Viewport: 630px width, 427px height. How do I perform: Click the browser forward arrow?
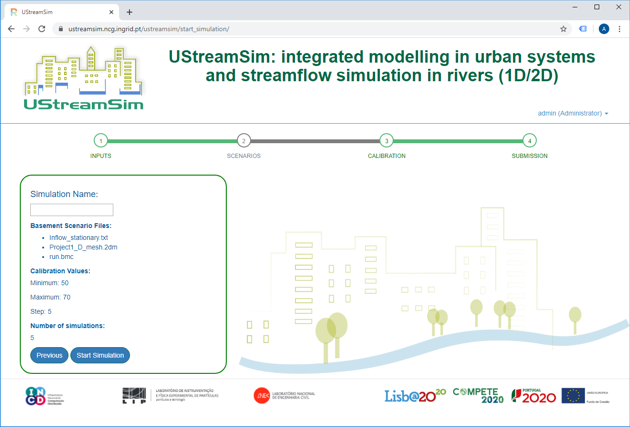tap(27, 29)
